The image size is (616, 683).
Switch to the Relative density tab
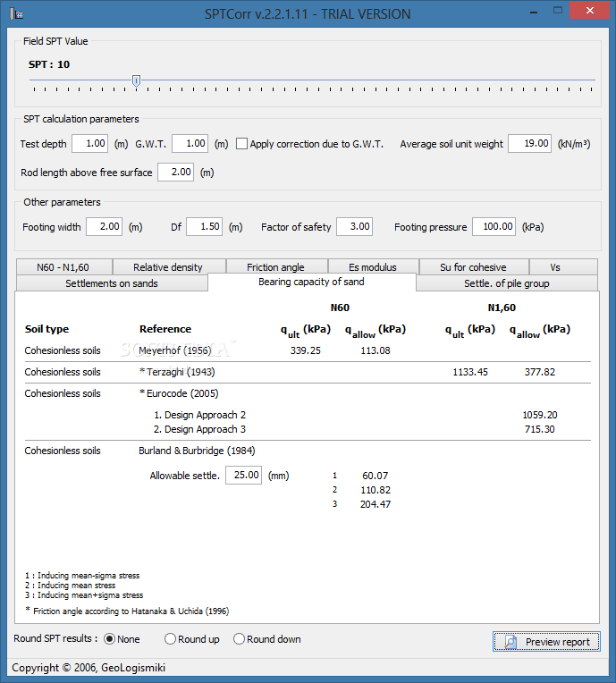click(x=169, y=267)
